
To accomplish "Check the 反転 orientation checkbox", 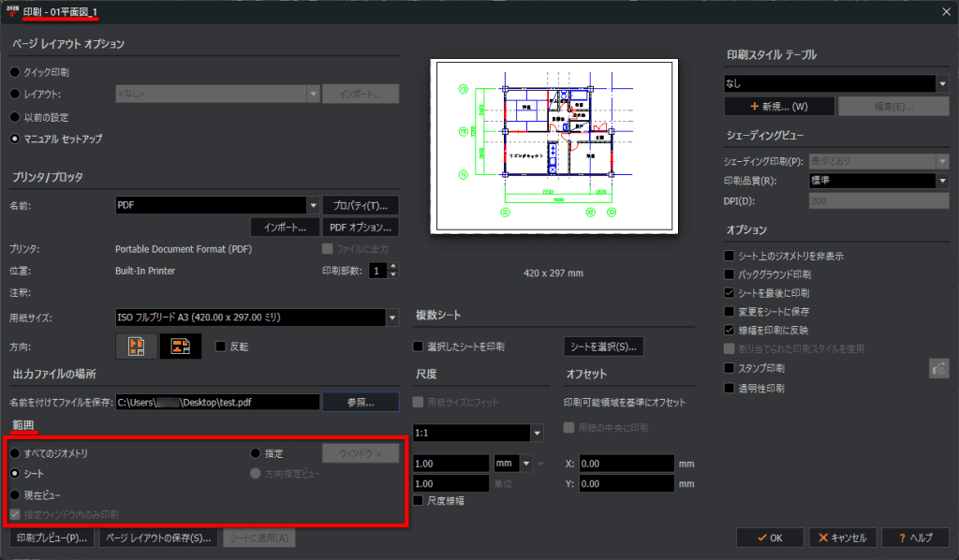I will click(x=221, y=346).
